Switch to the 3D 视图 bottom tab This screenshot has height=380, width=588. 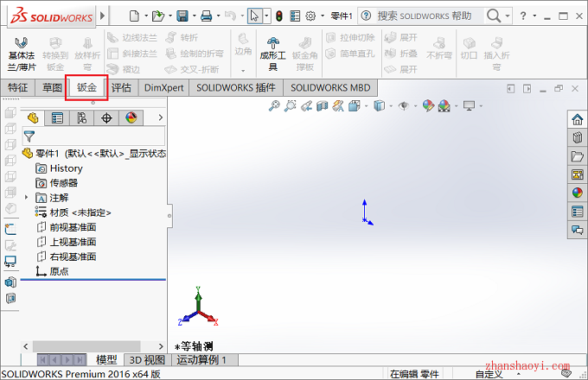tap(147, 360)
